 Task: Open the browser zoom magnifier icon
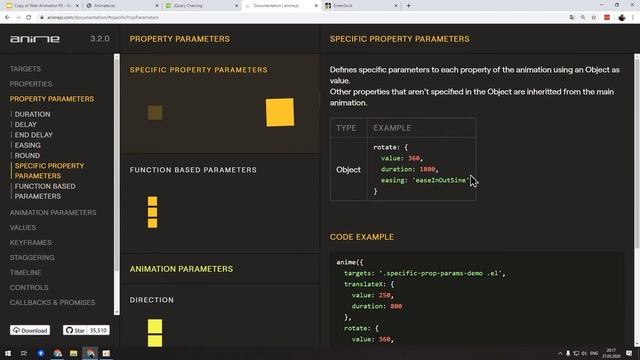click(x=583, y=18)
